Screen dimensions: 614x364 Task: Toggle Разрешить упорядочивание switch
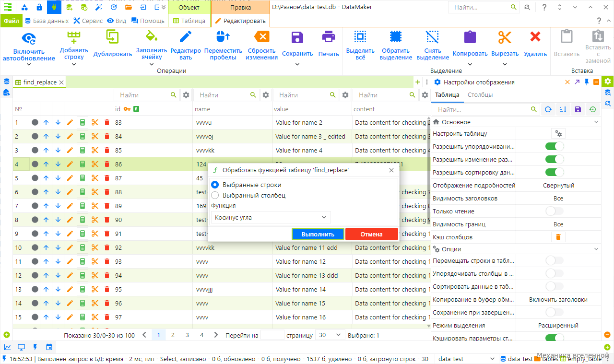pyautogui.click(x=555, y=147)
